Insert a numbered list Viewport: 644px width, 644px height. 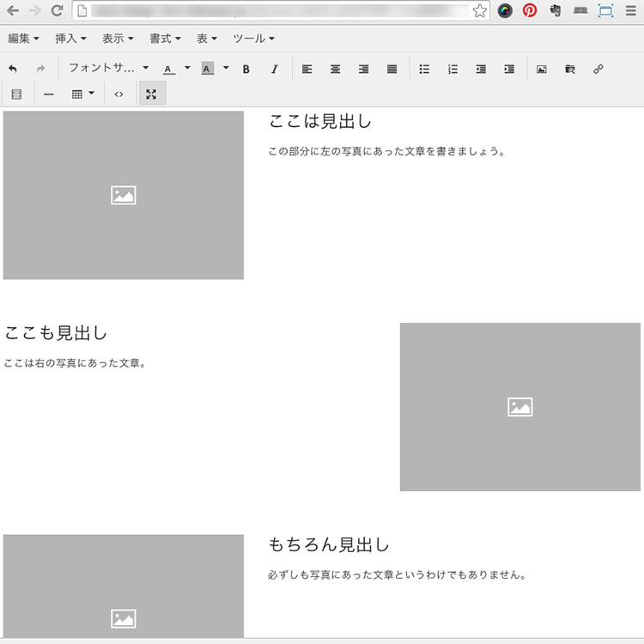coord(453,69)
